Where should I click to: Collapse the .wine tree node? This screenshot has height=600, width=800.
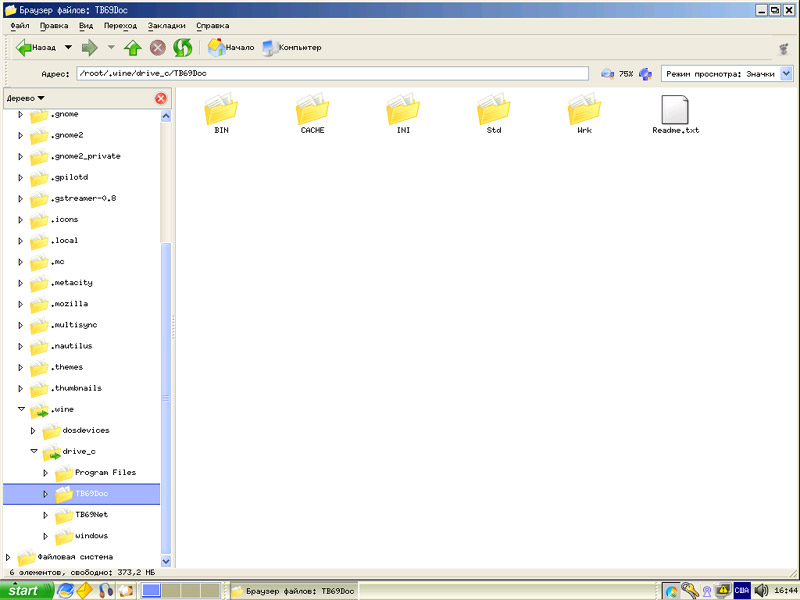pyautogui.click(x=21, y=409)
